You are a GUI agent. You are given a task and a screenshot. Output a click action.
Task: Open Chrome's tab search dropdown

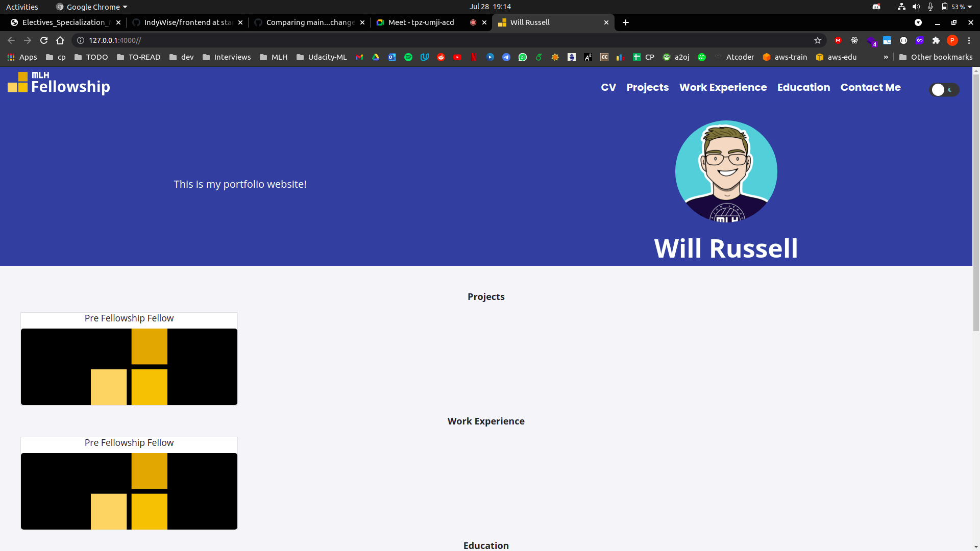tap(918, 22)
